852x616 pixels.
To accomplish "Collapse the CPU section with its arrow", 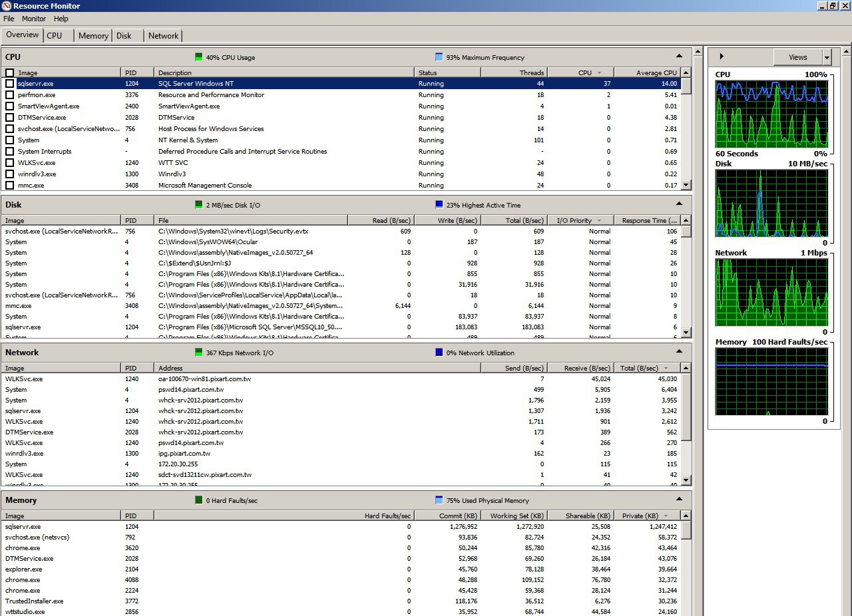I will 679,57.
